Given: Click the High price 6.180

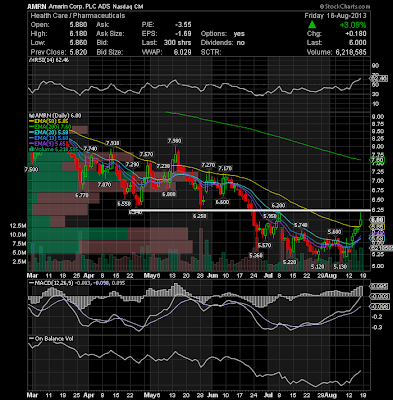Looking at the screenshot, I should click(x=79, y=34).
